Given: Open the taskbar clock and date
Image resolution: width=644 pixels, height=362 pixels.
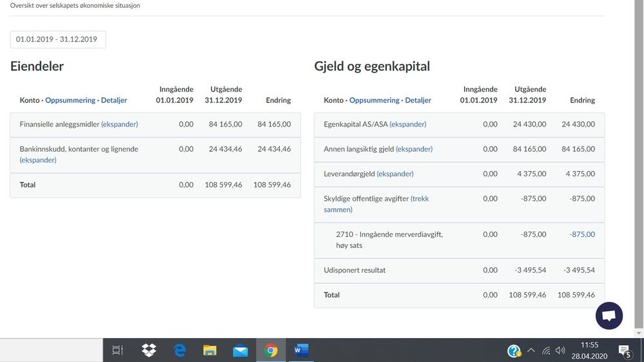Looking at the screenshot, I should click(x=589, y=350).
